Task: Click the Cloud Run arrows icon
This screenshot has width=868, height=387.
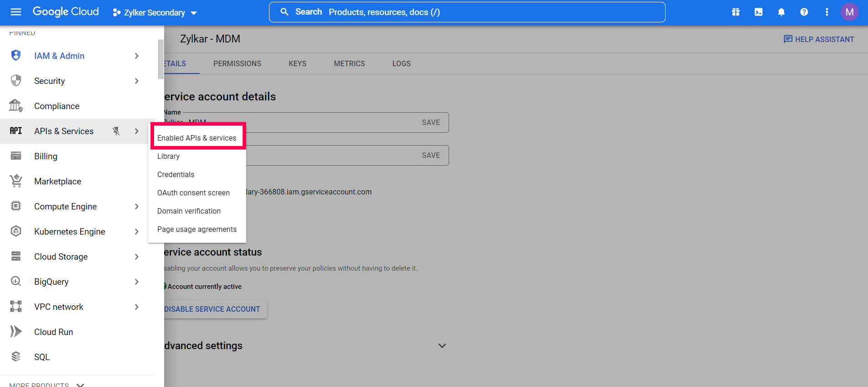Action: [x=16, y=332]
